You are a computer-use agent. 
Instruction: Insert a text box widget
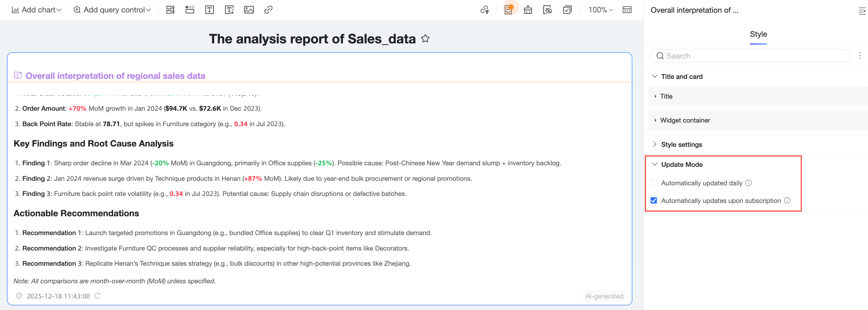209,10
